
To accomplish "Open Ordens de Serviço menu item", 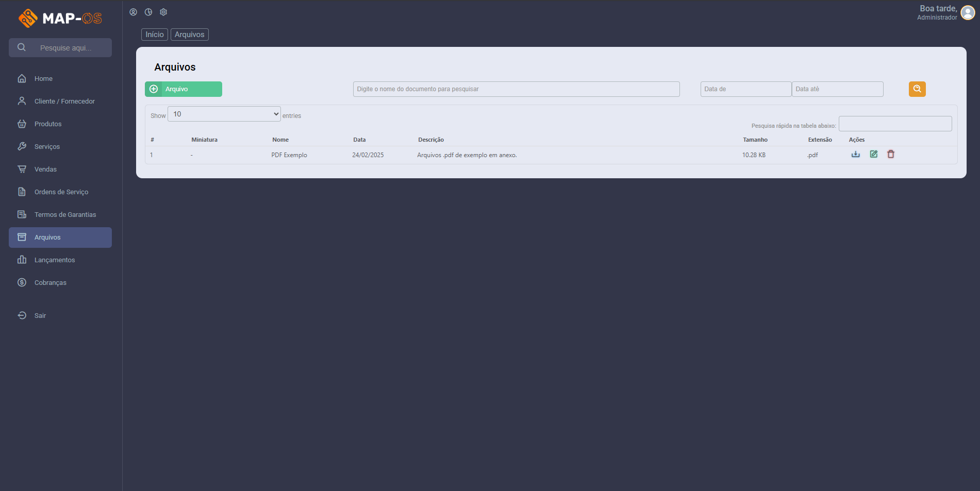I will [60, 192].
